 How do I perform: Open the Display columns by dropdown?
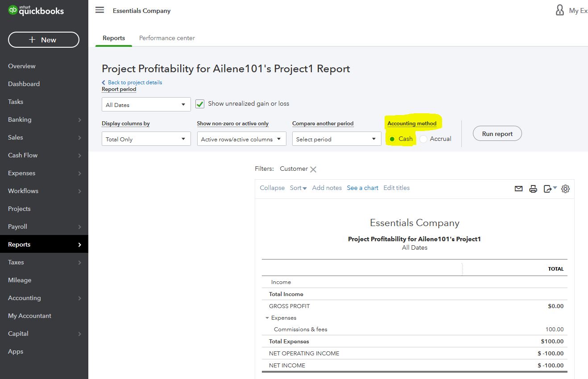pos(146,139)
